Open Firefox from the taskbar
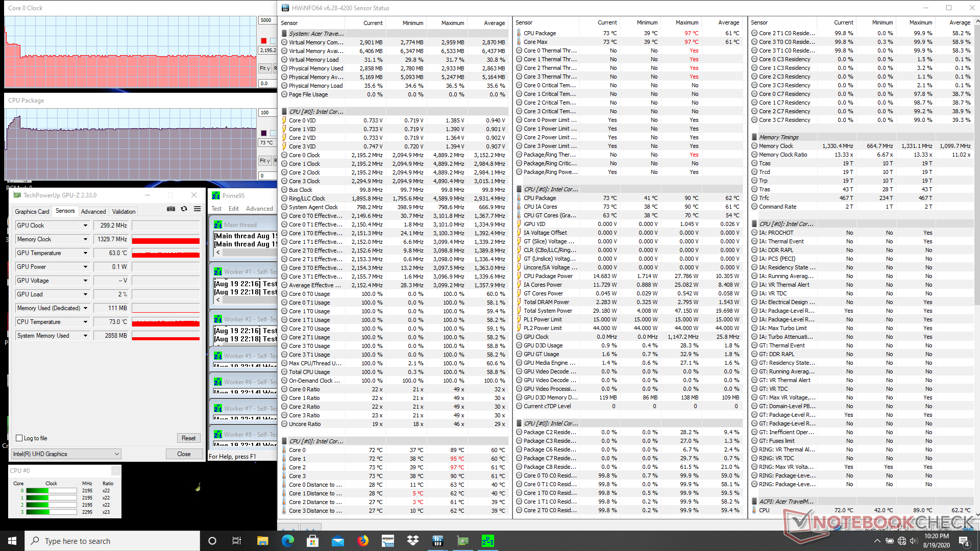 363,541
